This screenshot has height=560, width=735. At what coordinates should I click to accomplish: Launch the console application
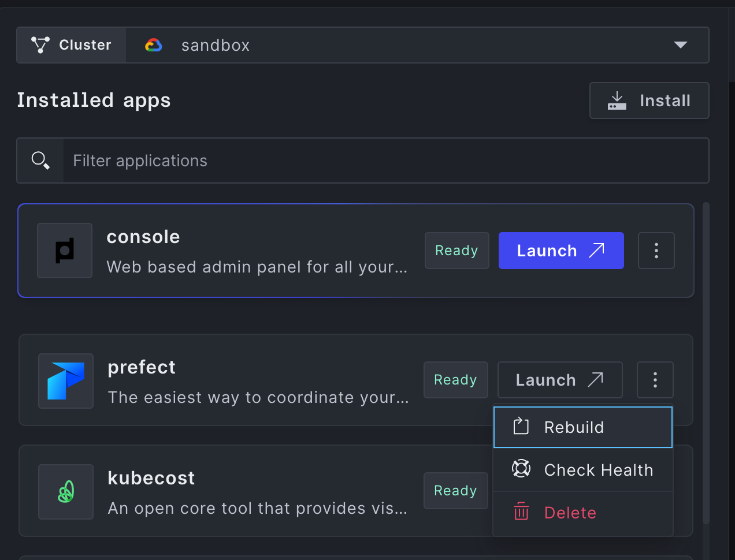(560, 251)
